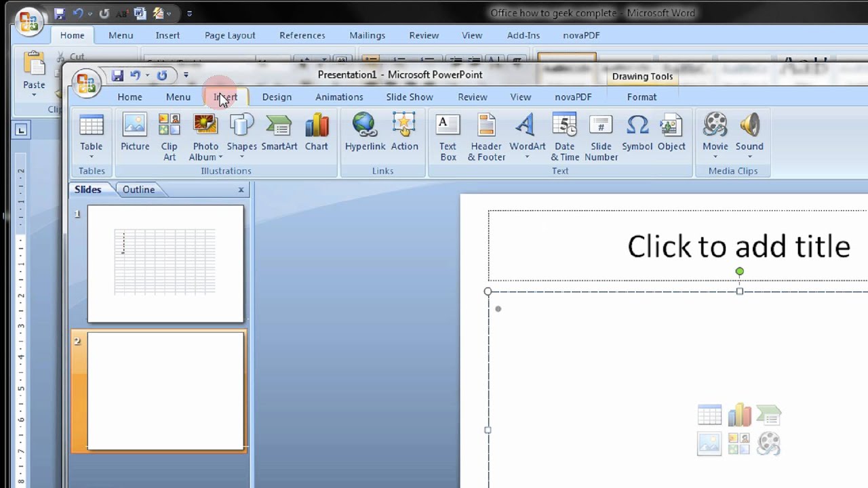Open the PowerPoint Home tab

130,97
